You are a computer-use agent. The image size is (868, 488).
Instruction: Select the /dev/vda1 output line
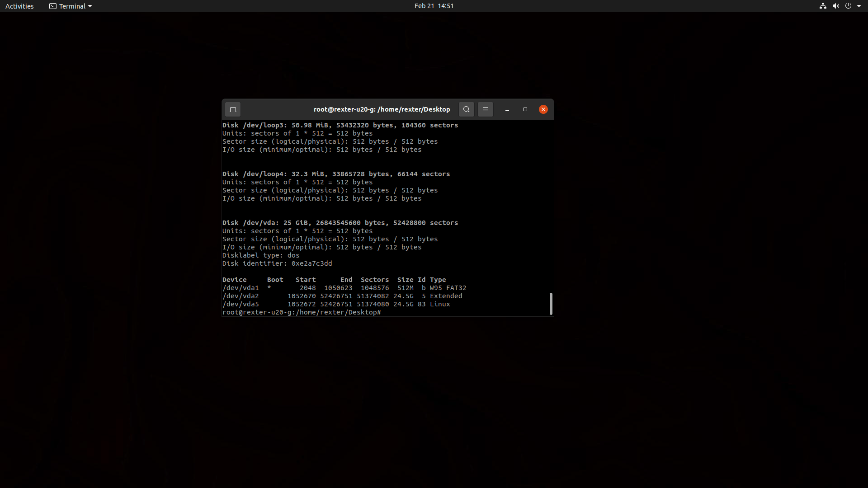coord(344,288)
